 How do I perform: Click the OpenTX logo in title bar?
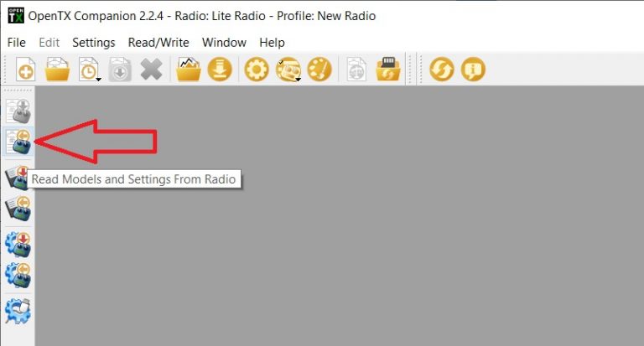tap(16, 16)
